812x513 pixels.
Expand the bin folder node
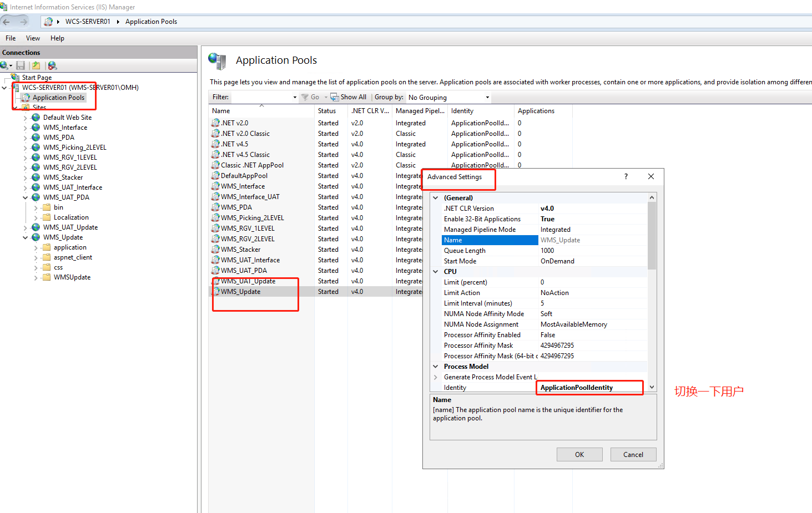coord(36,207)
